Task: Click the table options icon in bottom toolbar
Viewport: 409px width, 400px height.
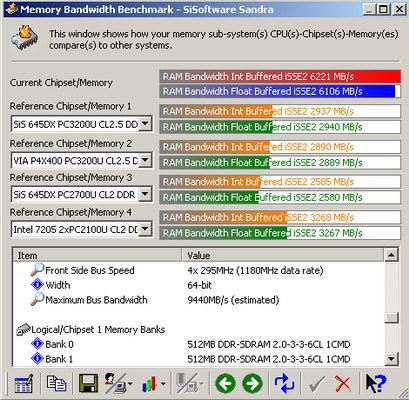Action: (24, 383)
